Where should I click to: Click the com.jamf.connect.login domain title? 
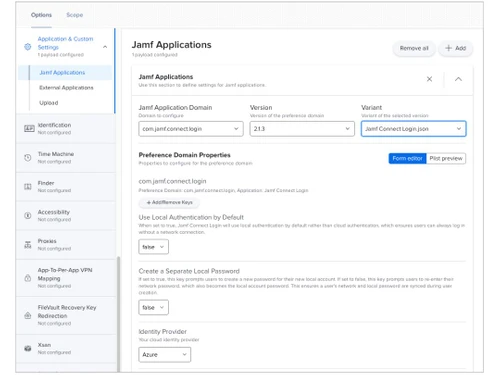click(172, 181)
